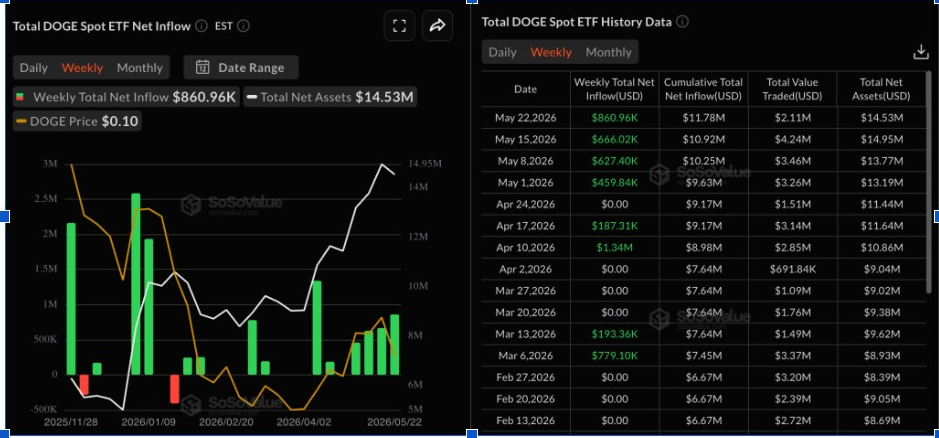Image resolution: width=939 pixels, height=438 pixels.
Task: Select the Apr 24,2026 row date
Action: point(525,204)
